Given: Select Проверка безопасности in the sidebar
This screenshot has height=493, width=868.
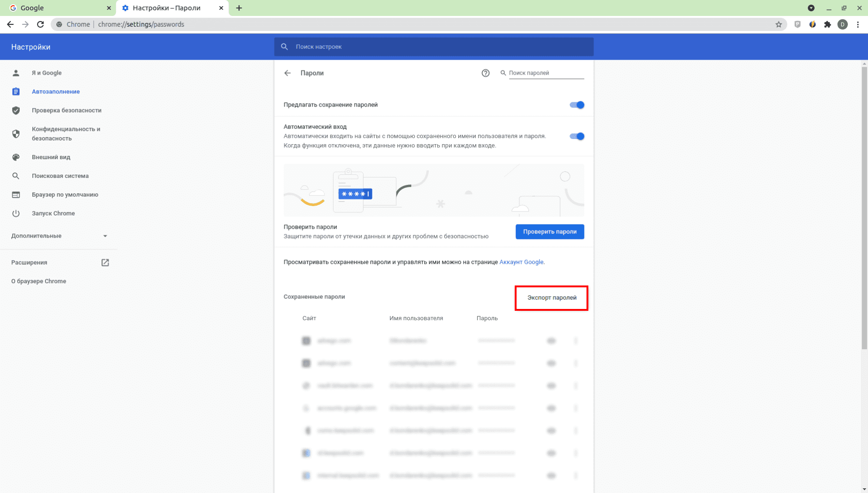Looking at the screenshot, I should (x=66, y=110).
